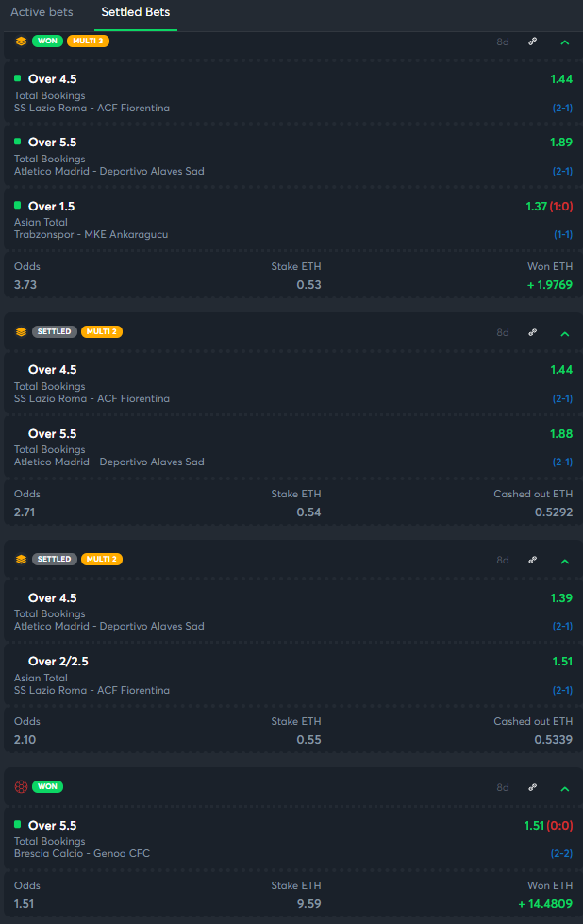The height and width of the screenshot is (924, 583).
Task: Click the link icon on the 0.5292 cashed-out bet
Action: (533, 332)
